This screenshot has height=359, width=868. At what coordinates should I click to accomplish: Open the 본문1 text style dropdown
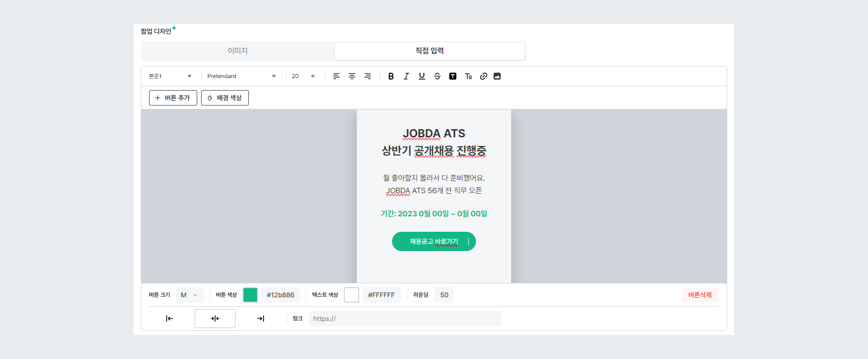point(170,76)
